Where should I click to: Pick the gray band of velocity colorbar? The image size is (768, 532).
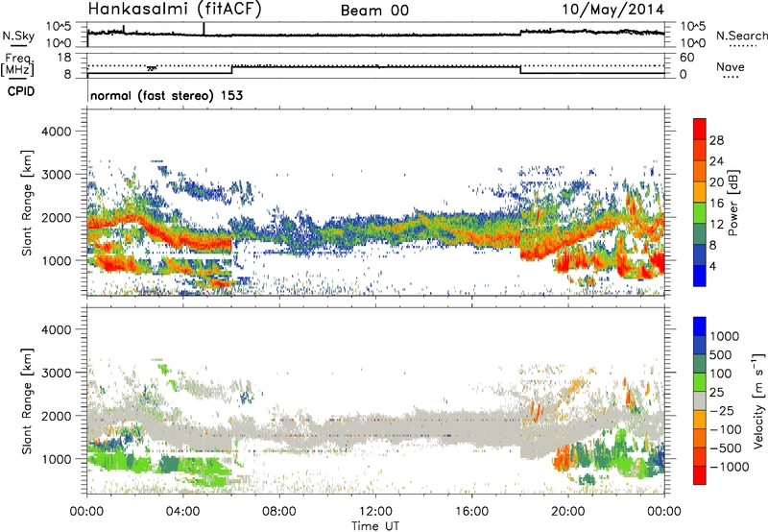click(700, 401)
